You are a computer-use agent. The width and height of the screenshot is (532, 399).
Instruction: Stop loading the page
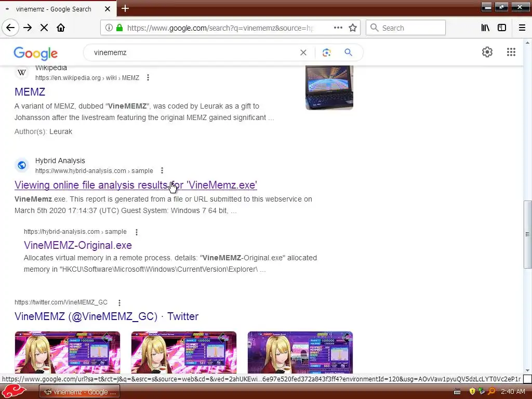(44, 28)
